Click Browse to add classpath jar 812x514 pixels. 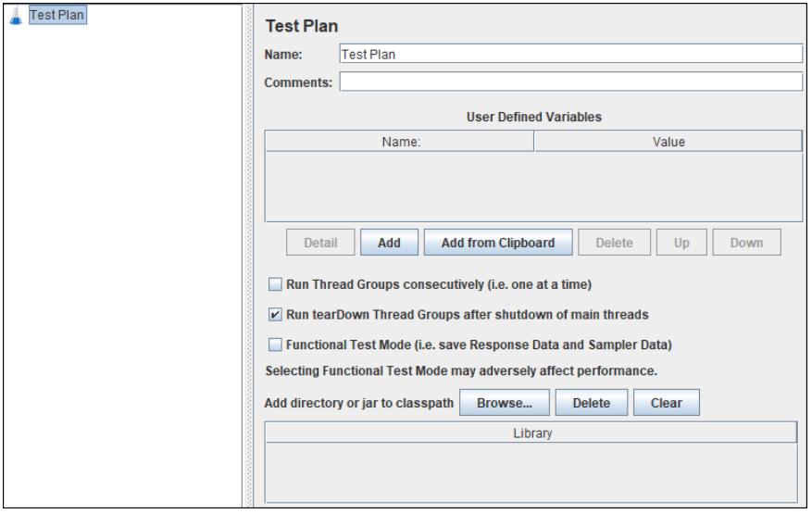click(x=505, y=403)
